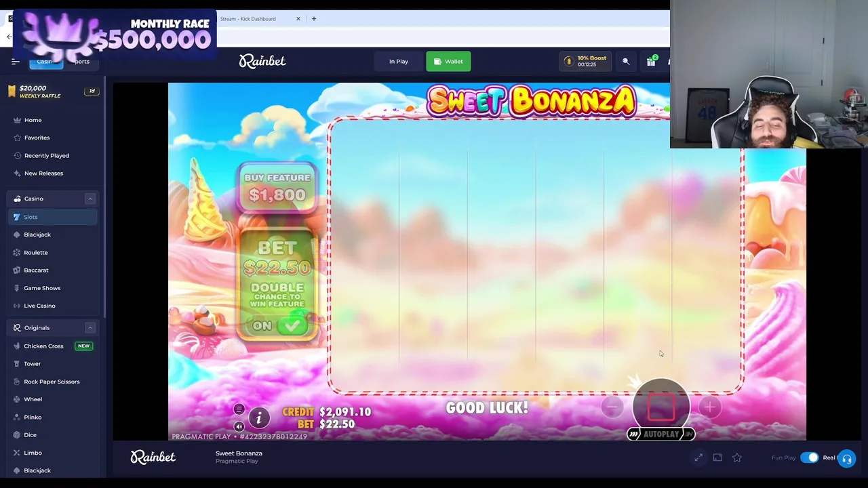Open the slot game menu icon
The width and height of the screenshot is (868, 488).
pyautogui.click(x=239, y=409)
